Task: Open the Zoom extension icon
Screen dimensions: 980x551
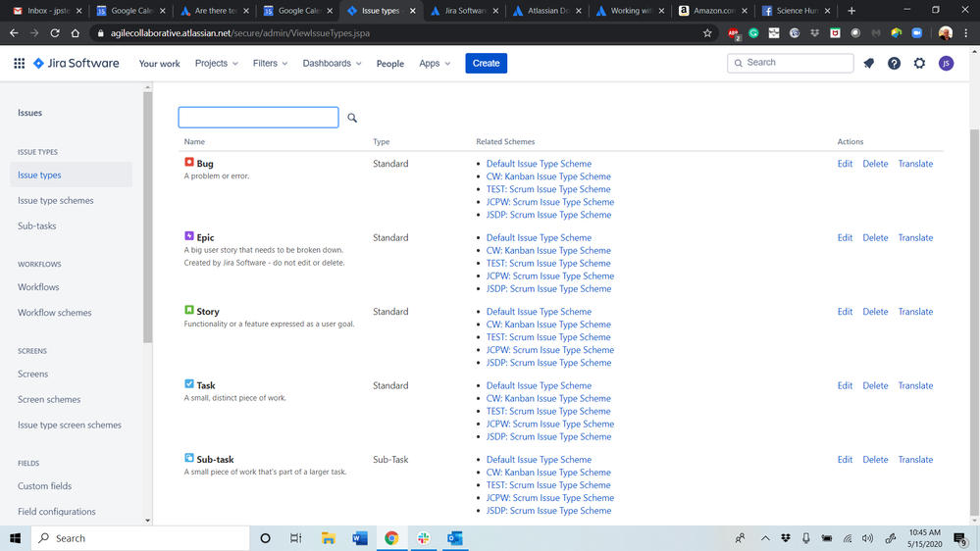Action: 917,33
